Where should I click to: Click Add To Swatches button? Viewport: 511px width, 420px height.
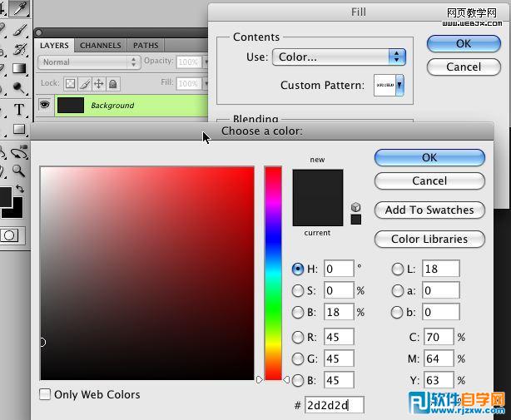click(429, 210)
